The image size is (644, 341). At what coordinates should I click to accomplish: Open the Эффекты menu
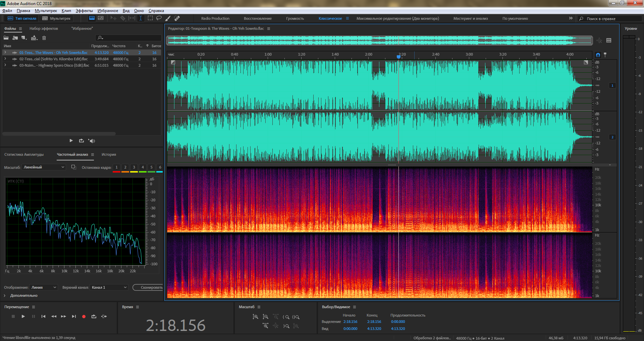pyautogui.click(x=84, y=11)
